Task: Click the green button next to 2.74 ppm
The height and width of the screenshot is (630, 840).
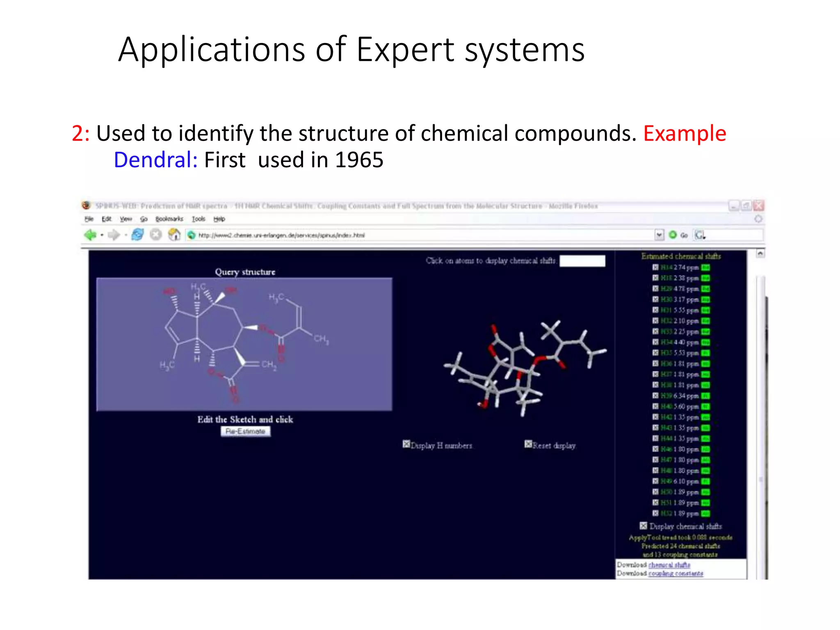Action: [705, 267]
